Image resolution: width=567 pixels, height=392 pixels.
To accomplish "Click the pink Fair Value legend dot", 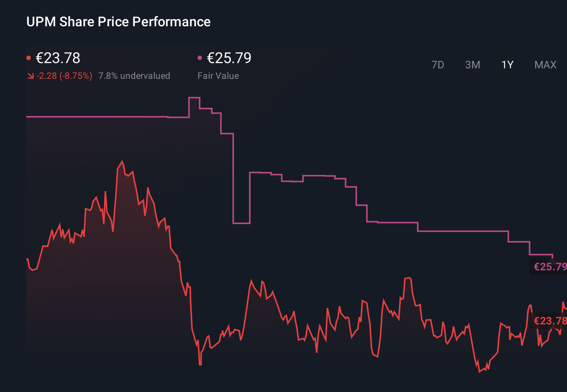I will [x=200, y=57].
